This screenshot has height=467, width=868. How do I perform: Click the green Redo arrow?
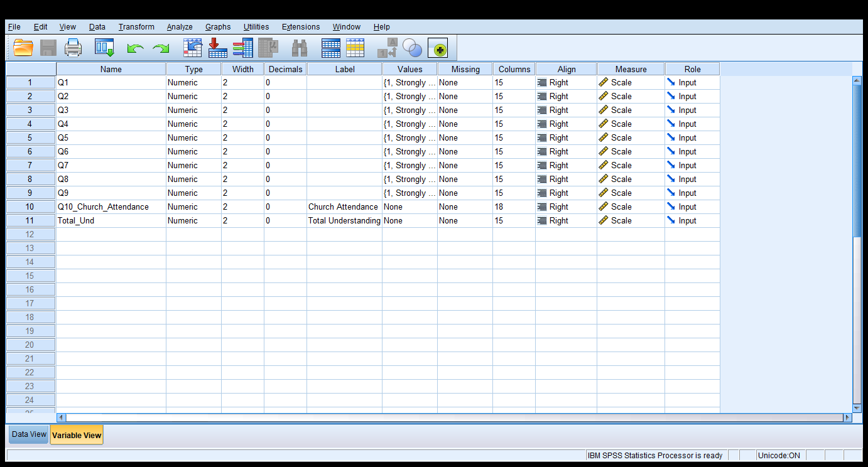click(161, 48)
